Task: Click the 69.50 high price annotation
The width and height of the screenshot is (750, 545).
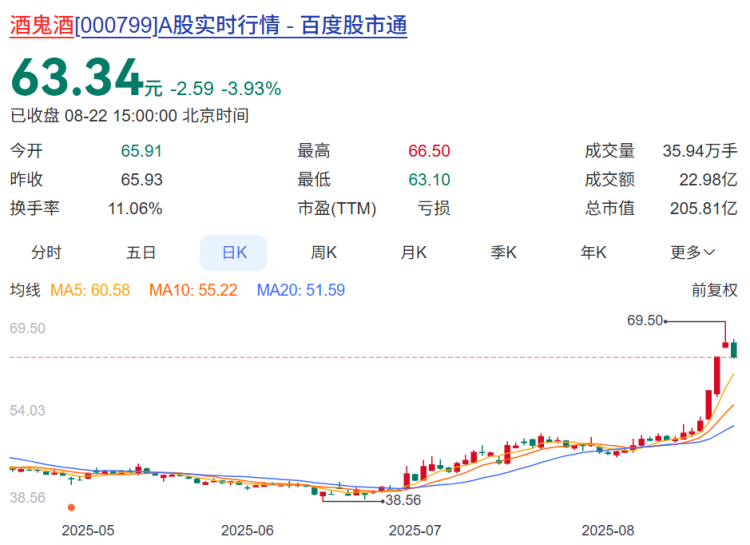Action: (645, 320)
